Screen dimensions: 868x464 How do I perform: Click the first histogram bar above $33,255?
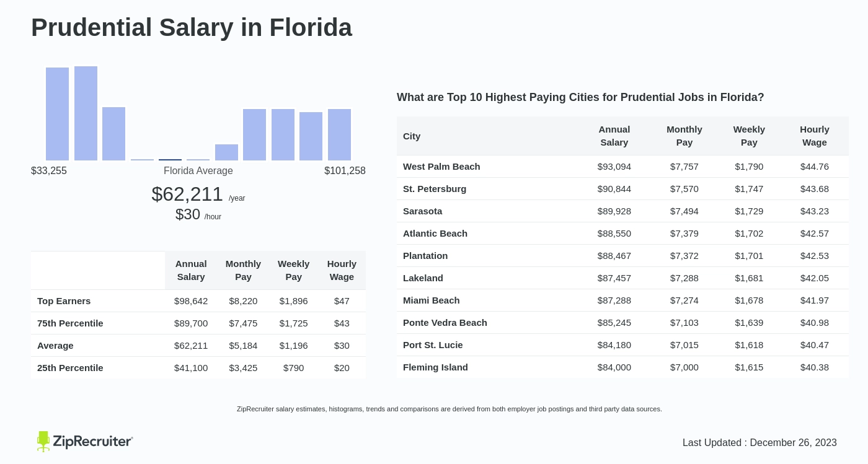pyautogui.click(x=57, y=114)
